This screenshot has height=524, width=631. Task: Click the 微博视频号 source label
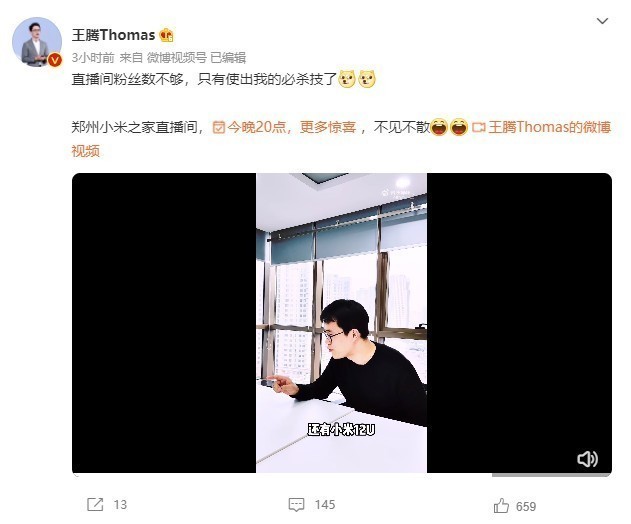point(176,58)
